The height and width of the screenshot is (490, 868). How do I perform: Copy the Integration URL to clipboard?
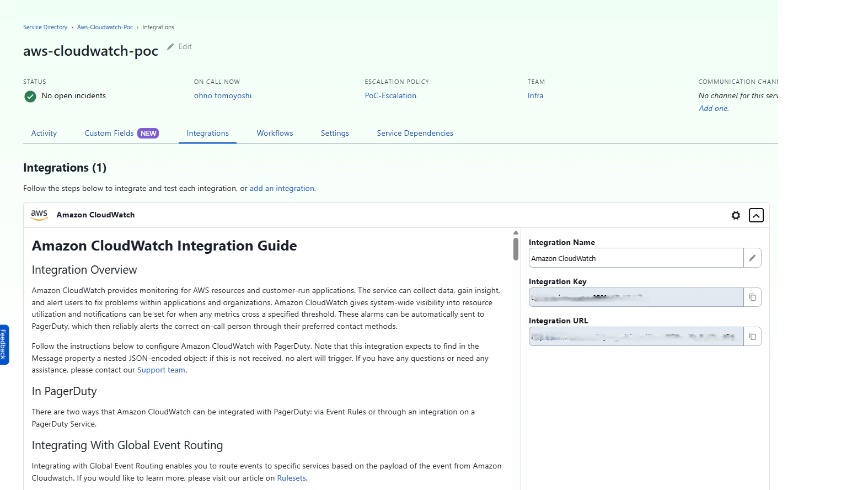(752, 336)
